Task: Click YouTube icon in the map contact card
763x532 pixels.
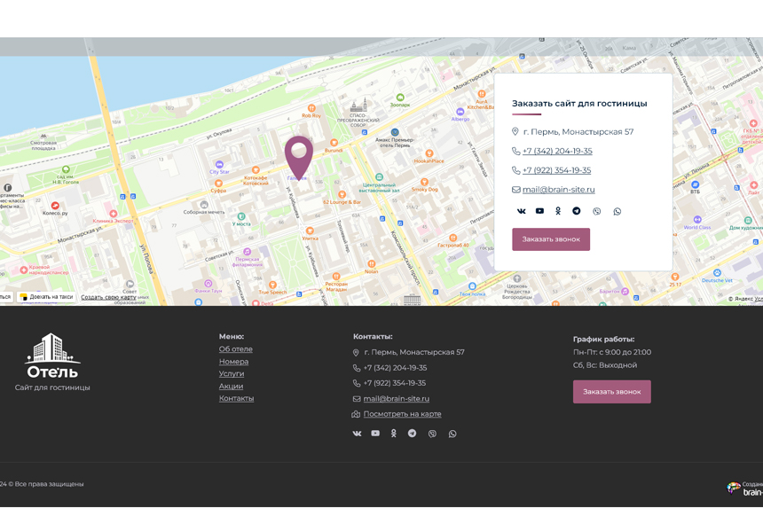Action: [539, 211]
